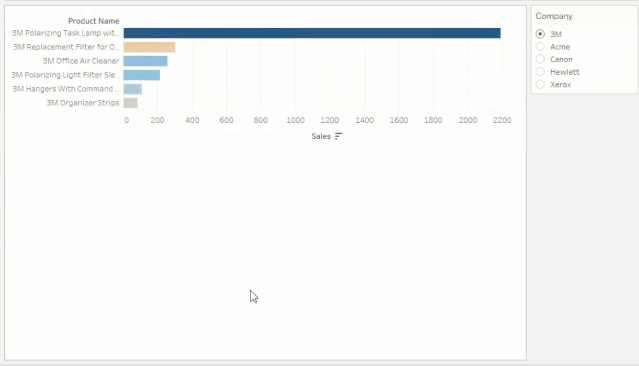Select the Xerox company radio button
The image size is (639, 366).
tap(540, 84)
